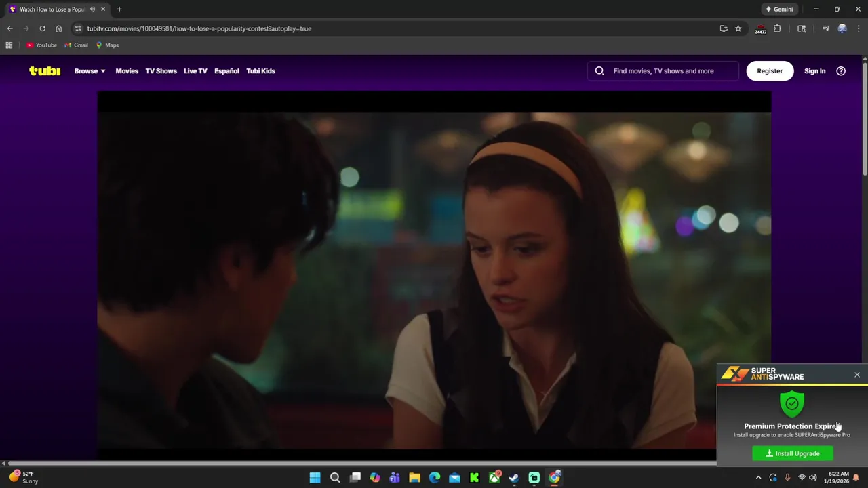Click the address bar URL
This screenshot has height=488, width=868.
[199, 28]
